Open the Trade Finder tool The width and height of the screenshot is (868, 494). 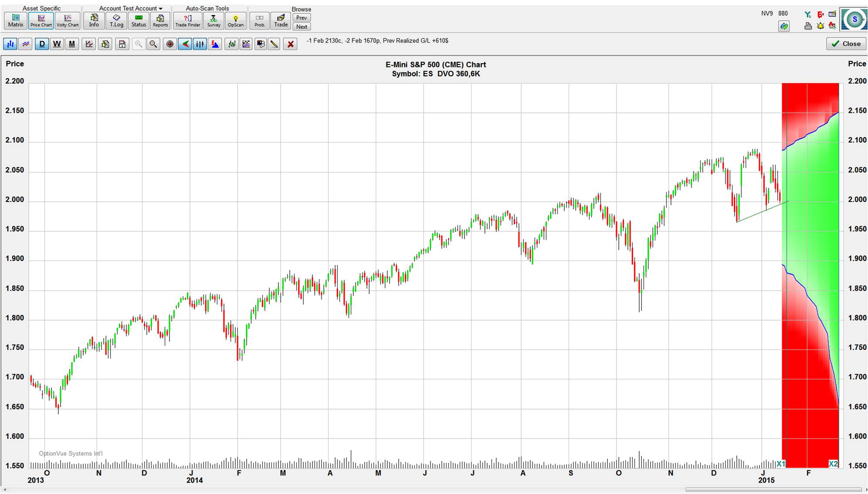point(188,20)
